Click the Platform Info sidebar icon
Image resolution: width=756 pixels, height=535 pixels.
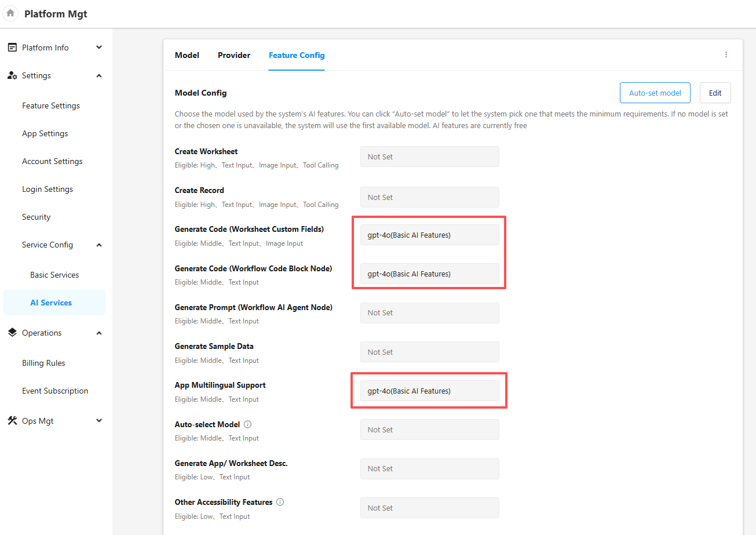point(12,48)
